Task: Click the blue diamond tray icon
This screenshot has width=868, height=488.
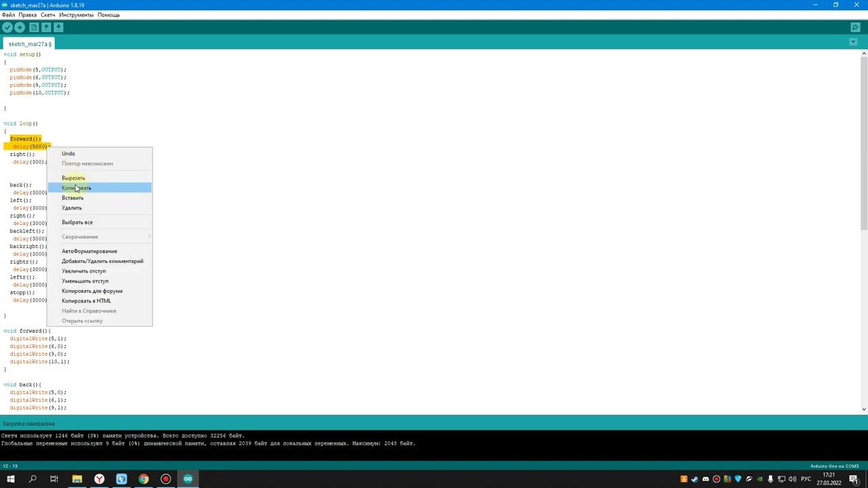Action: coord(738,479)
